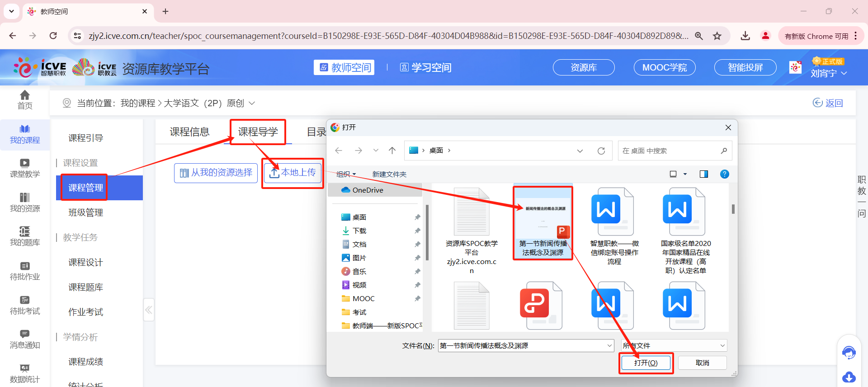Click the up-directory arrow in file dialog
Image resolution: width=868 pixels, height=387 pixels.
pos(392,151)
